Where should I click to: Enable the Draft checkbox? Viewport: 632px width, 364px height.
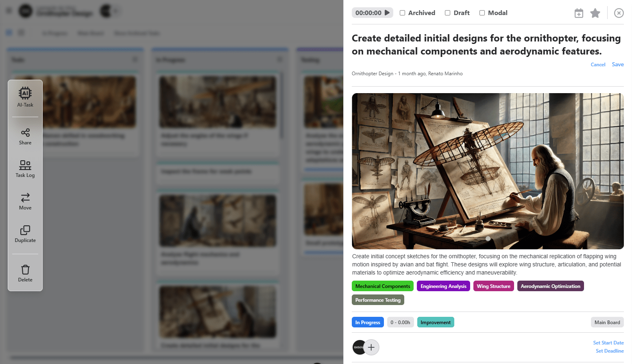447,13
